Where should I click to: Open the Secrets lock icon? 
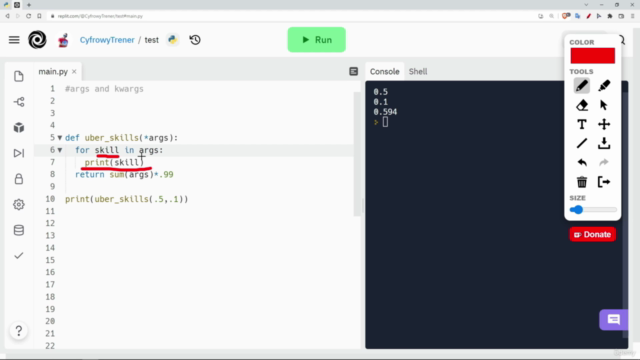coord(19,179)
